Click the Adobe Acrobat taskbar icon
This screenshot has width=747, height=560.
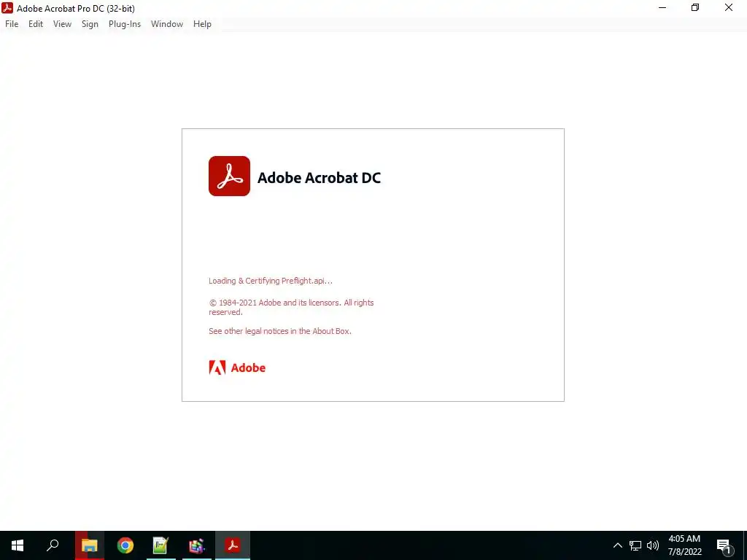click(x=233, y=545)
